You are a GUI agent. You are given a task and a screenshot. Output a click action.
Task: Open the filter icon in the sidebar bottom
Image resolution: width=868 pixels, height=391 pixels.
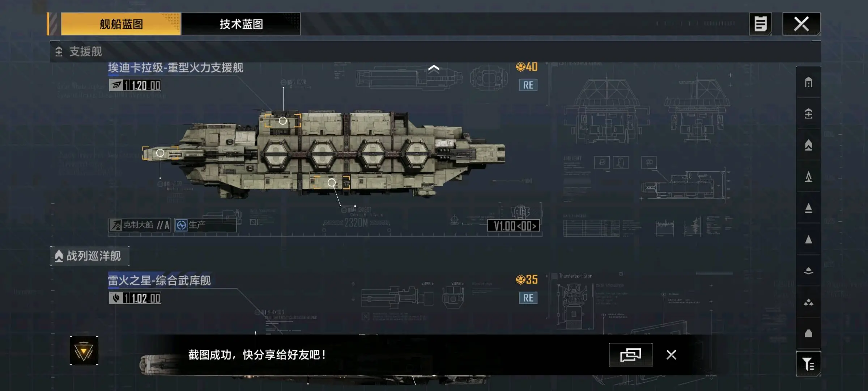(808, 363)
